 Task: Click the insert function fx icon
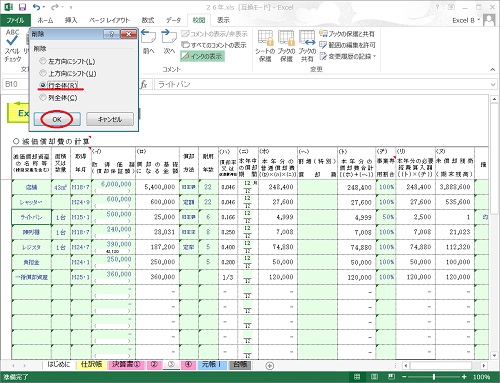pos(144,85)
